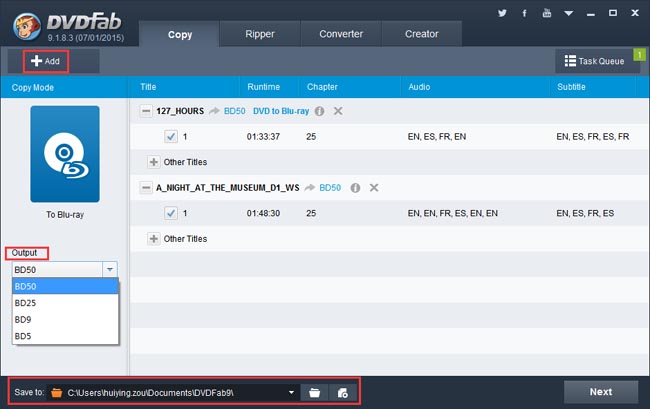
Task: Remove the A_NIGHT_AT_THE_MUSEUM_D1_WS source
Action: click(374, 188)
